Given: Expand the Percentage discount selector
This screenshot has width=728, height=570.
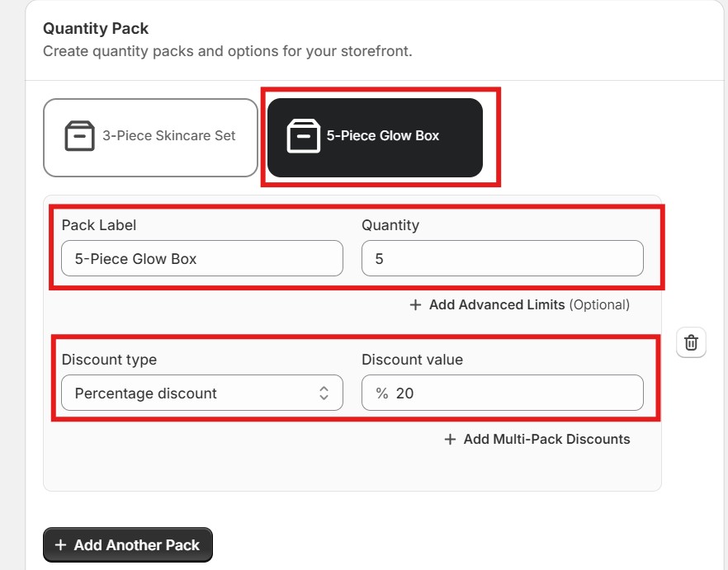Looking at the screenshot, I should click(202, 393).
